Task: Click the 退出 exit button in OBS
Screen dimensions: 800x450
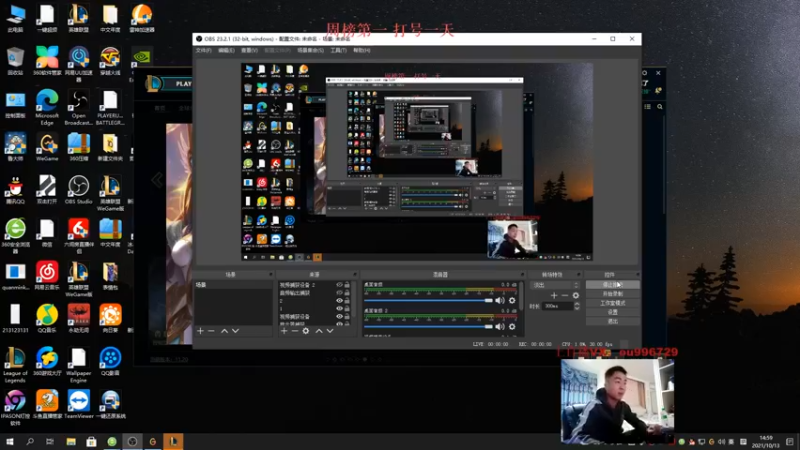Action: pos(612,321)
